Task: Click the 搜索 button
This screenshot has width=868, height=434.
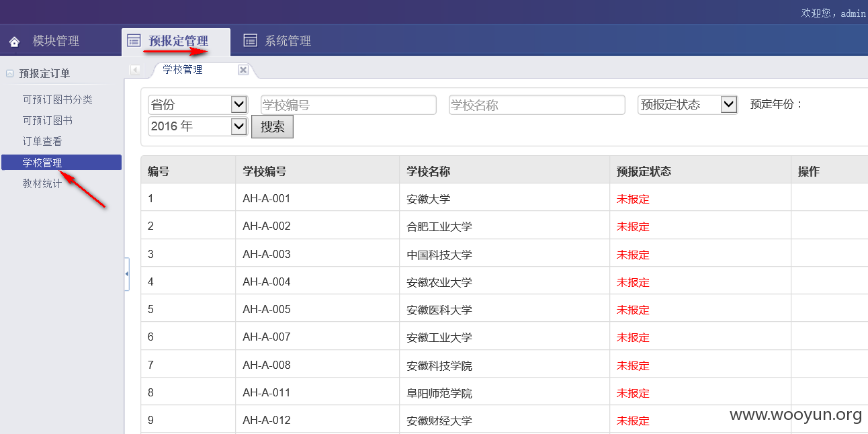Action: tap(272, 126)
